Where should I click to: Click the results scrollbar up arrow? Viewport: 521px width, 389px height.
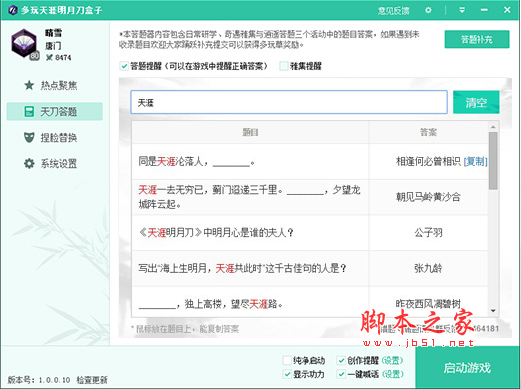click(493, 127)
